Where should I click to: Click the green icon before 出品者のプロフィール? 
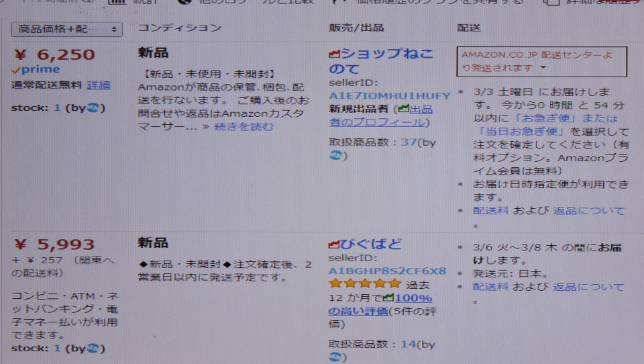(x=403, y=109)
